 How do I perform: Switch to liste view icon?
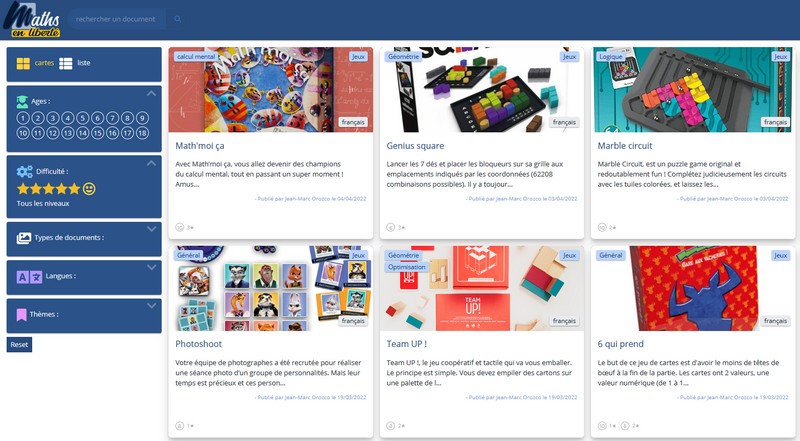tap(66, 63)
